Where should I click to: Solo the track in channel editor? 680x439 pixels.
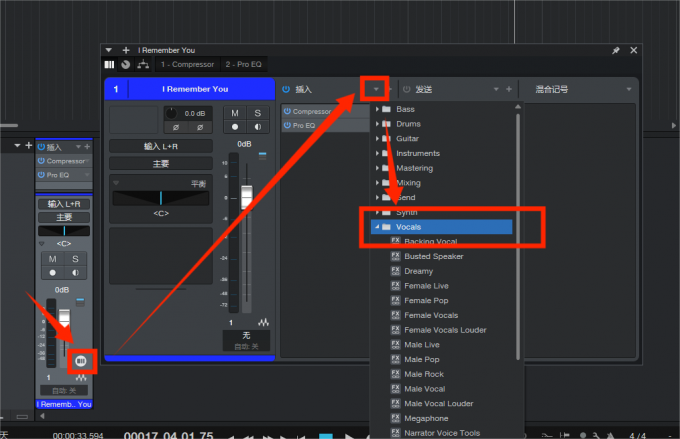[x=258, y=113]
